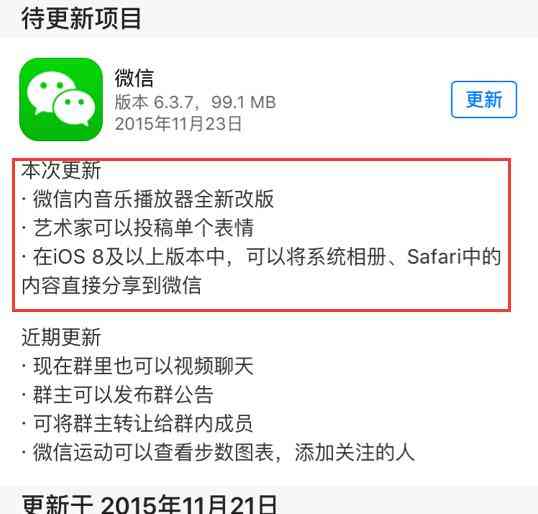This screenshot has height=514, width=538.
Task: Tap the 更新 update button
Action: (484, 100)
